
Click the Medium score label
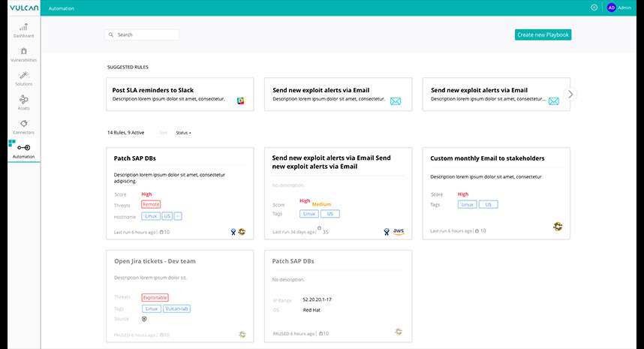tap(321, 204)
